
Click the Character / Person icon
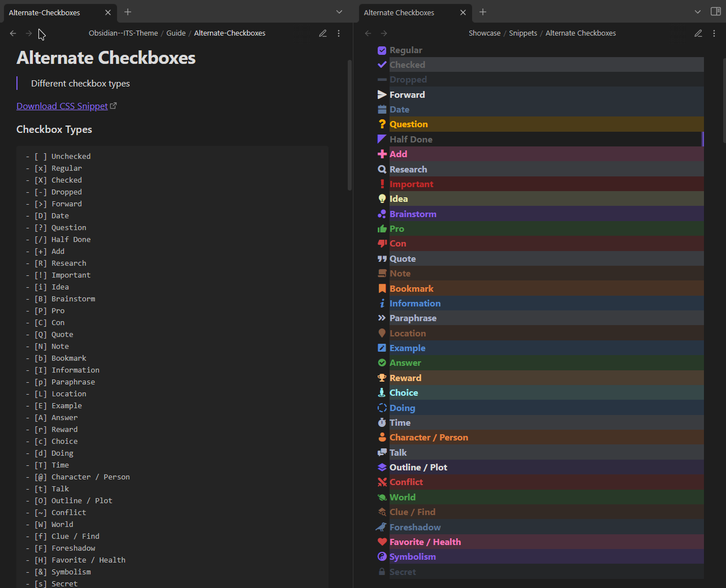(382, 438)
